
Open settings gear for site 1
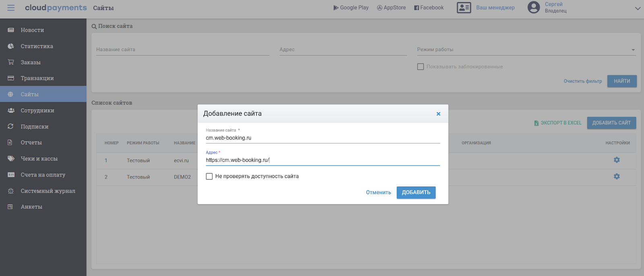[617, 160]
